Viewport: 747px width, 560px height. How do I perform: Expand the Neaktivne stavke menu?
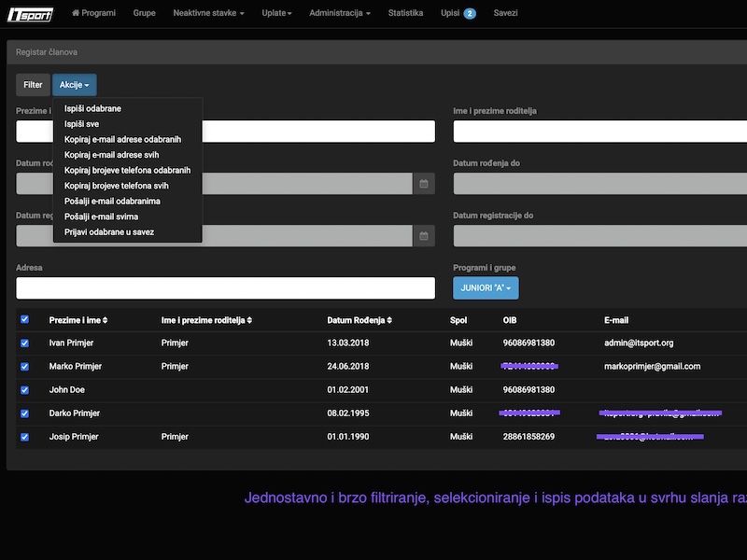(x=208, y=14)
